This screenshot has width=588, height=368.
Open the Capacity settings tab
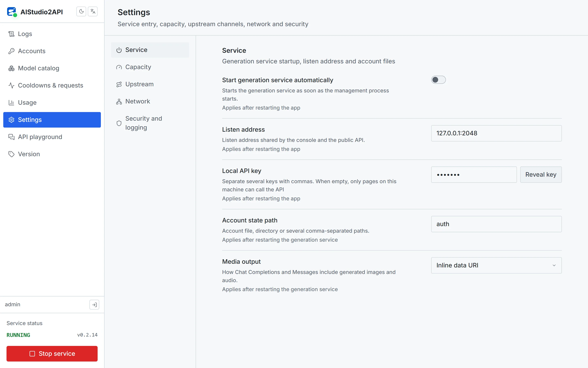tap(150, 67)
